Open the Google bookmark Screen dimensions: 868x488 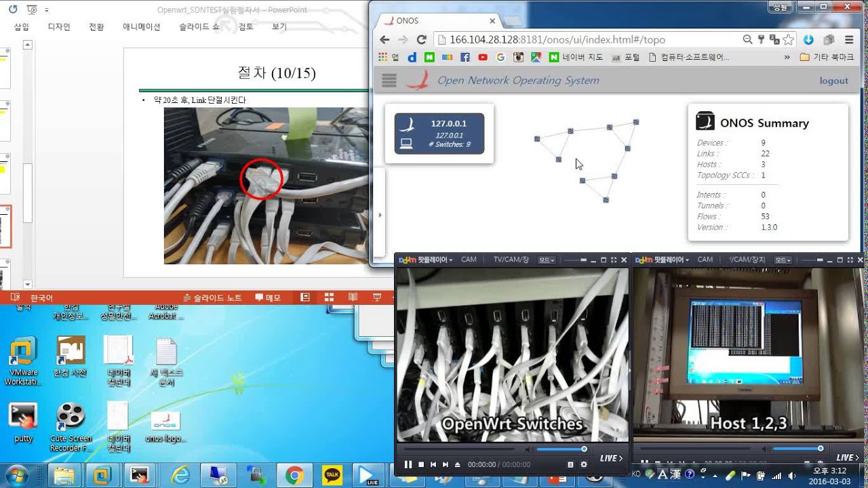[500, 58]
